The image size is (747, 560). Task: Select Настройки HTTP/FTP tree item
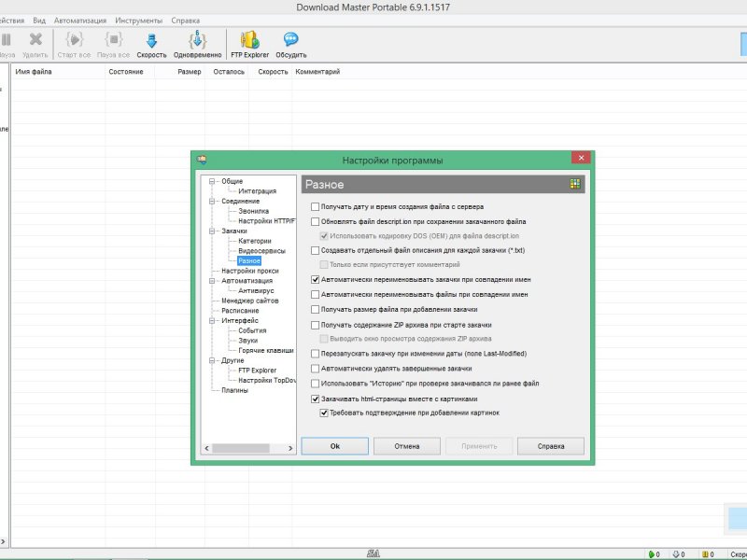267,221
